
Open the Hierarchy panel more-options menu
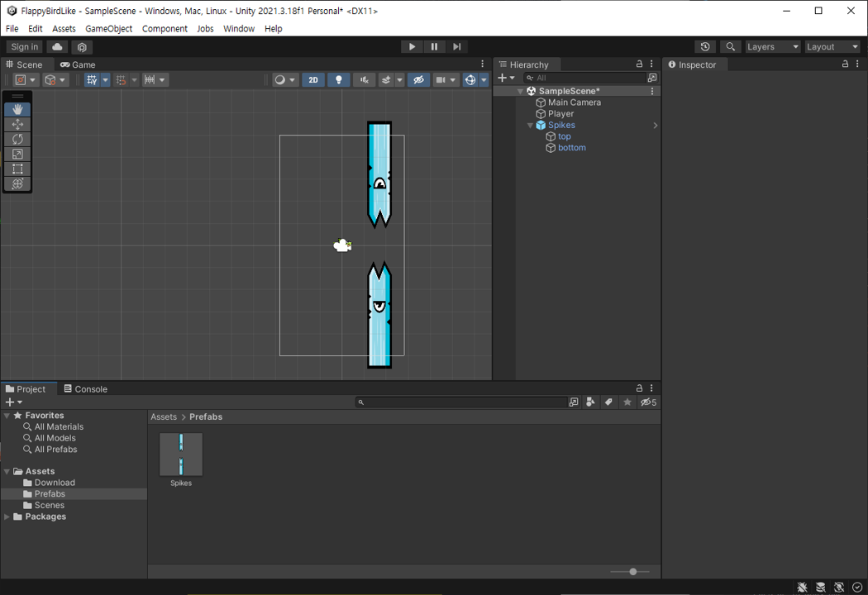[x=651, y=64]
